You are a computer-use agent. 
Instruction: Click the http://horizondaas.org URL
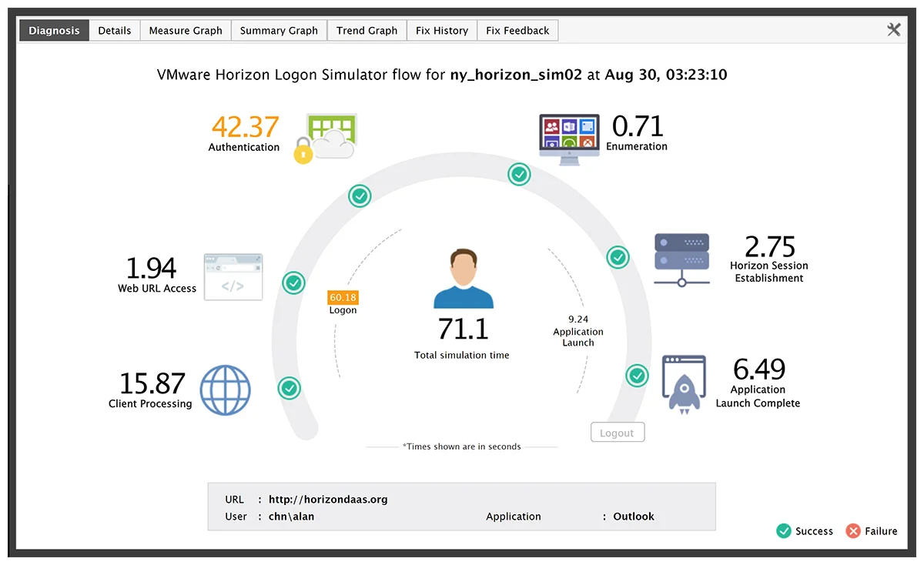pyautogui.click(x=328, y=500)
